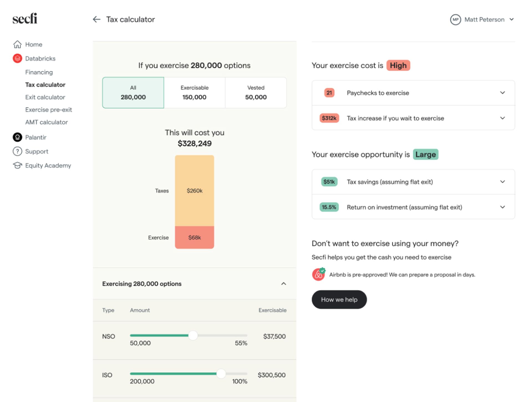532x402 pixels.
Task: Select the Vested 50,000 option
Action: click(x=256, y=93)
